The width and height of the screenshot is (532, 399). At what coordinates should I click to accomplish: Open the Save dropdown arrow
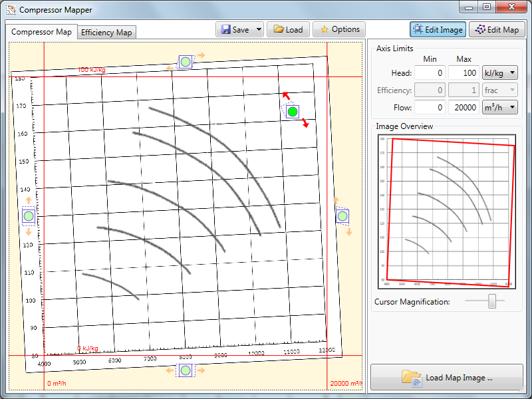[259, 29]
